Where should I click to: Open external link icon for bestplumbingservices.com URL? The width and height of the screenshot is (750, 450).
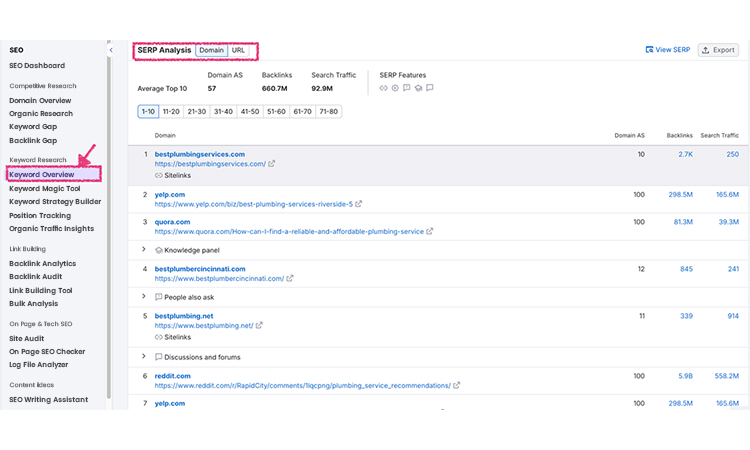(x=272, y=164)
